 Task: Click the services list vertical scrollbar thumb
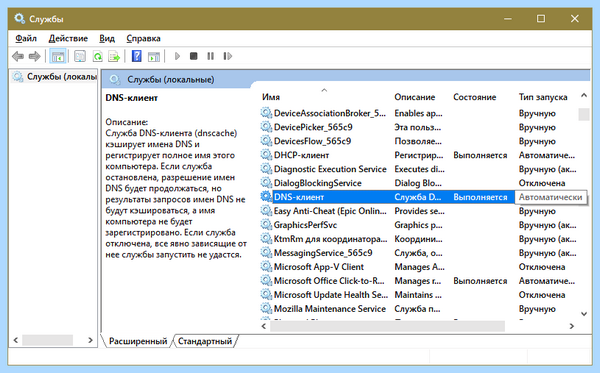tap(584, 114)
